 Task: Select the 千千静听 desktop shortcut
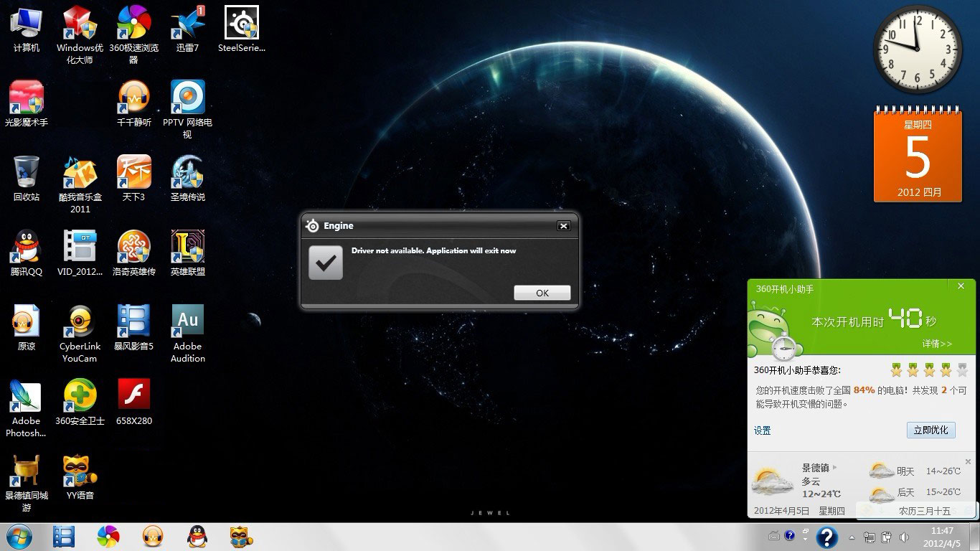[x=133, y=104]
